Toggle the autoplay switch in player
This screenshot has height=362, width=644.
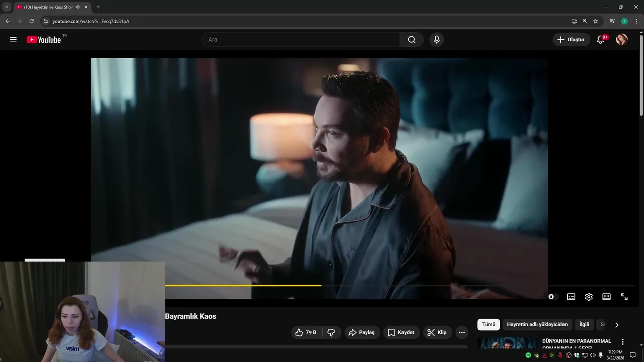[553, 297]
